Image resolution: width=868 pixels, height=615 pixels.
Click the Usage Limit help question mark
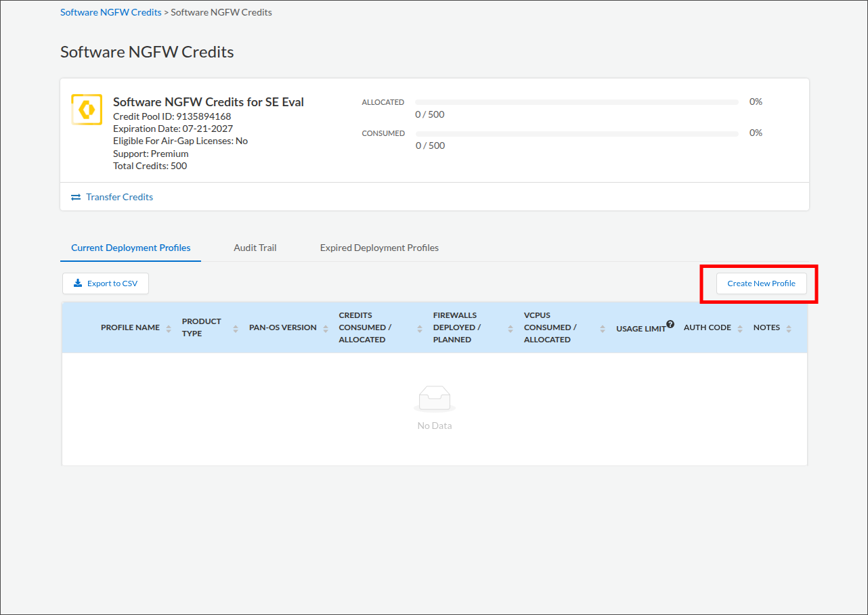[x=670, y=324]
